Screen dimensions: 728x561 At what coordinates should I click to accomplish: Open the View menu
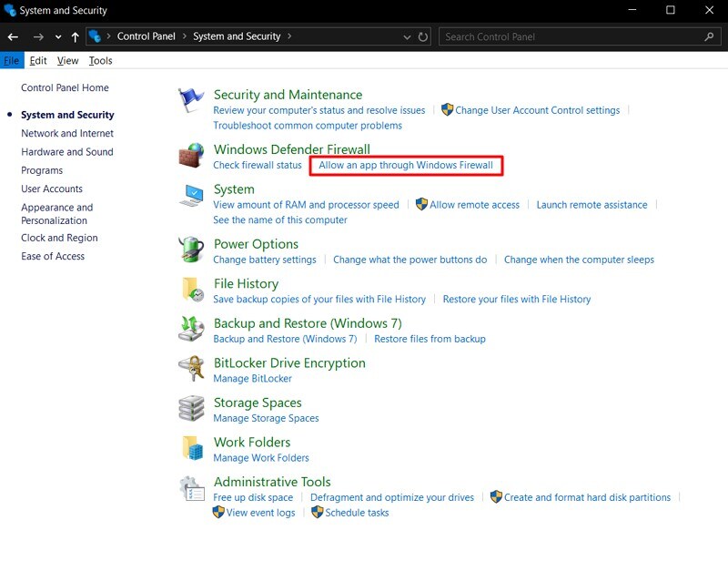click(x=67, y=60)
